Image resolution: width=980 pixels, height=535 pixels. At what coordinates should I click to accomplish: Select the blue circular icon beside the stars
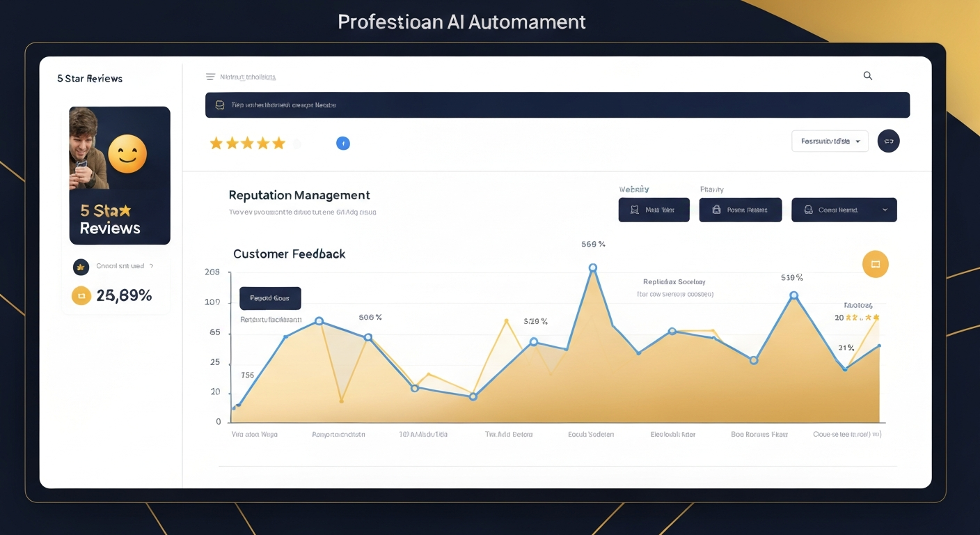342,144
